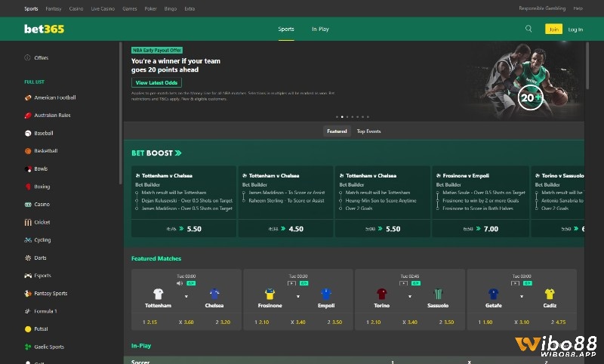Image resolution: width=604 pixels, height=364 pixels.
Task: Click the Tottenham white shirt icon
Action: pyautogui.click(x=158, y=295)
